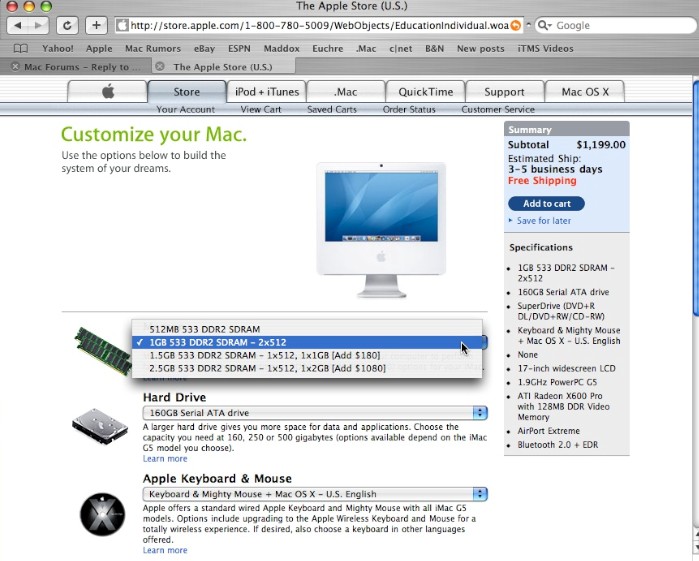
Task: Click Learn more under Apple Keyboard & Mouse
Action: [165, 550]
